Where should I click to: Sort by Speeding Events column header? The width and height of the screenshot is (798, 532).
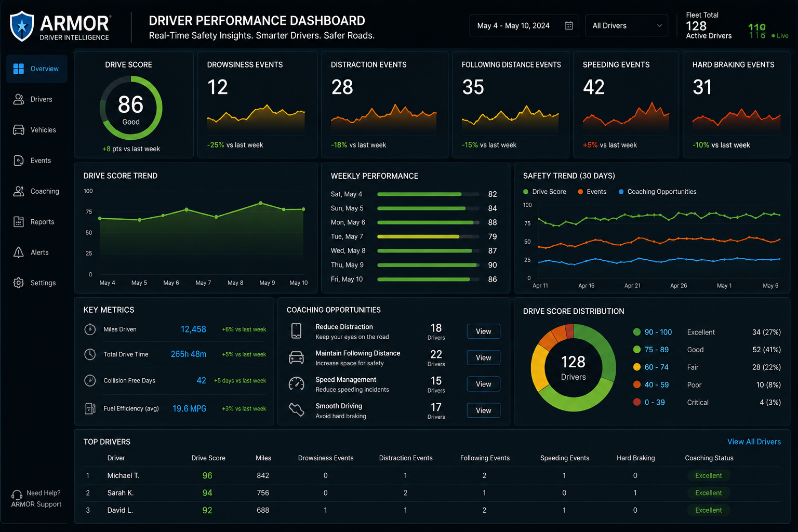click(x=565, y=458)
